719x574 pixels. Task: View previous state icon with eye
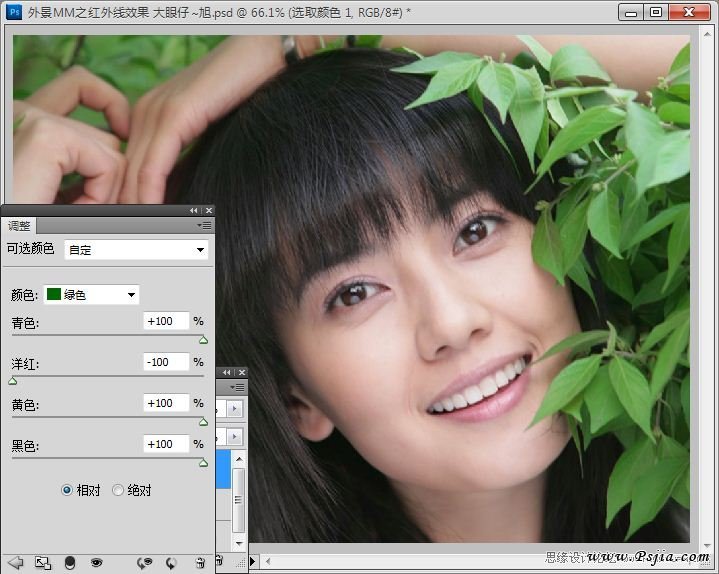click(x=144, y=563)
